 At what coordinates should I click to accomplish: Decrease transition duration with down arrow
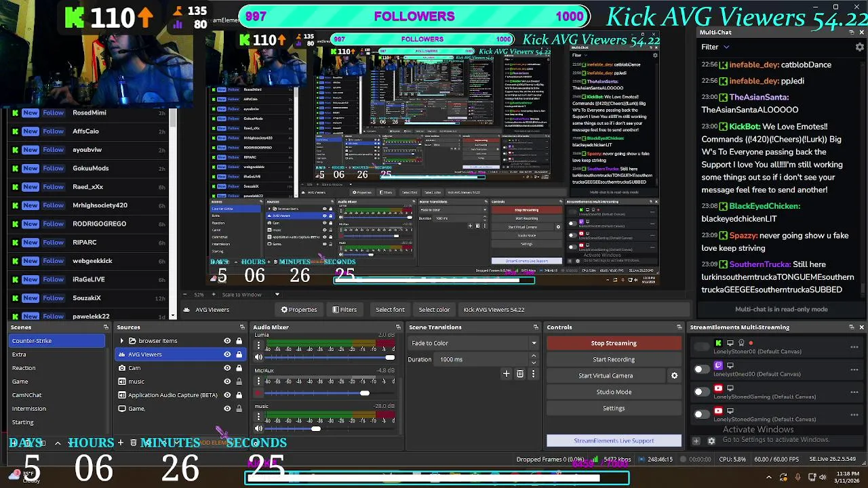point(533,363)
